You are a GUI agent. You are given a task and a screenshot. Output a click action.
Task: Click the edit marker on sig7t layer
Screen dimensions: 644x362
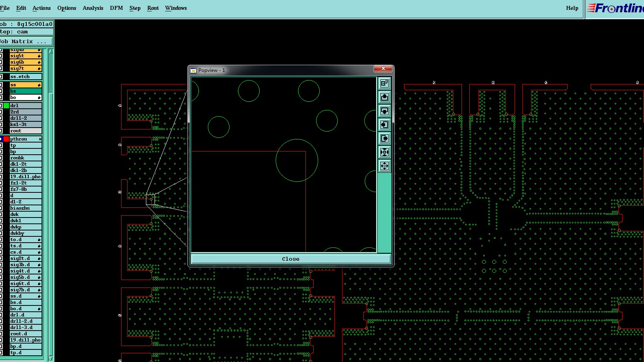coord(39,69)
